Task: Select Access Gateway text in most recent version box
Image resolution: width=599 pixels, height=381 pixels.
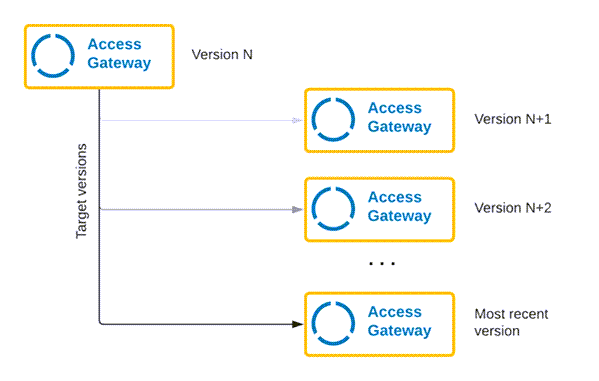Action: (x=400, y=321)
